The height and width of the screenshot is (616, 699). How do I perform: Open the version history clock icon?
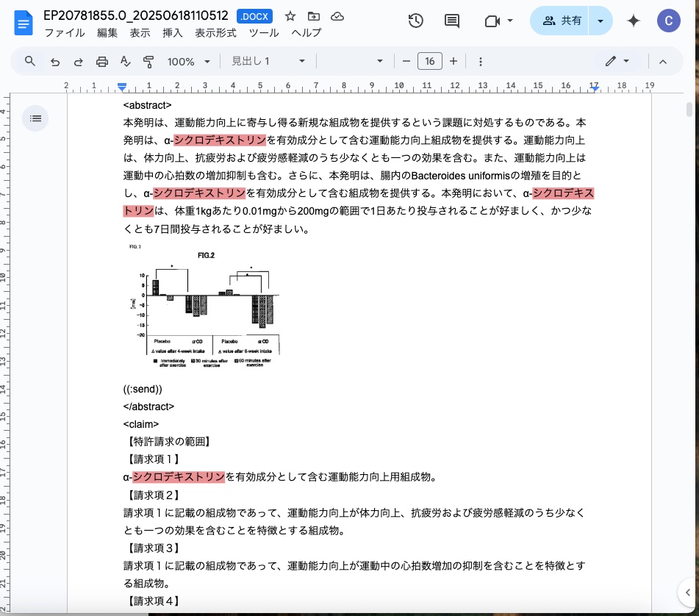click(x=415, y=21)
